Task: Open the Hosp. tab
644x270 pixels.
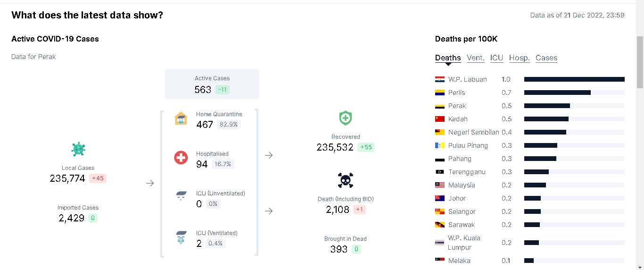Action: point(520,58)
